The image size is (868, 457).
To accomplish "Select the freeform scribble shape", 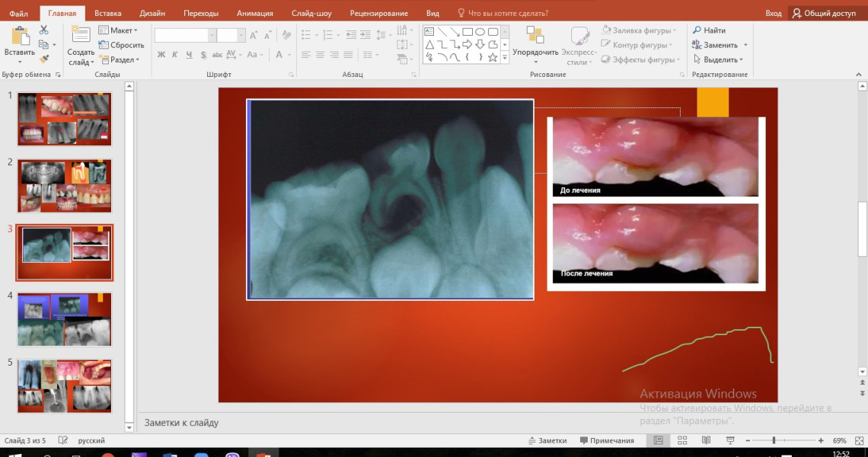I will 429,57.
